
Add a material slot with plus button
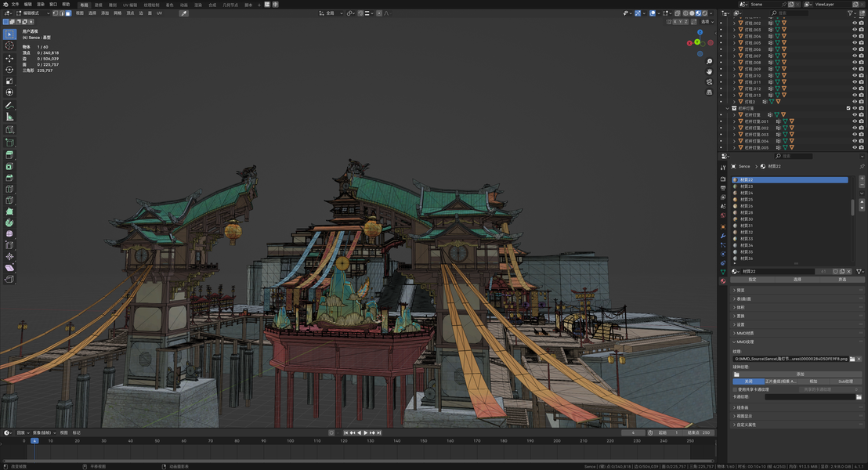tap(862, 179)
